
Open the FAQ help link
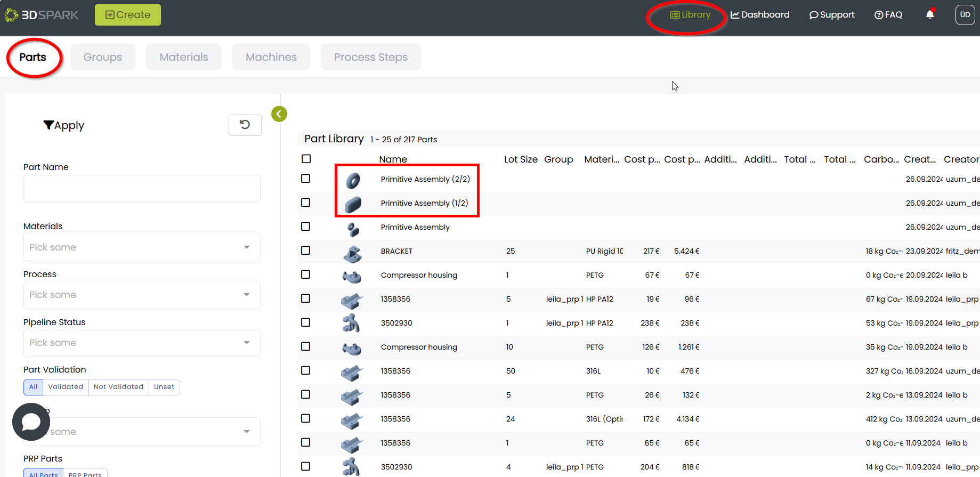[x=888, y=15]
